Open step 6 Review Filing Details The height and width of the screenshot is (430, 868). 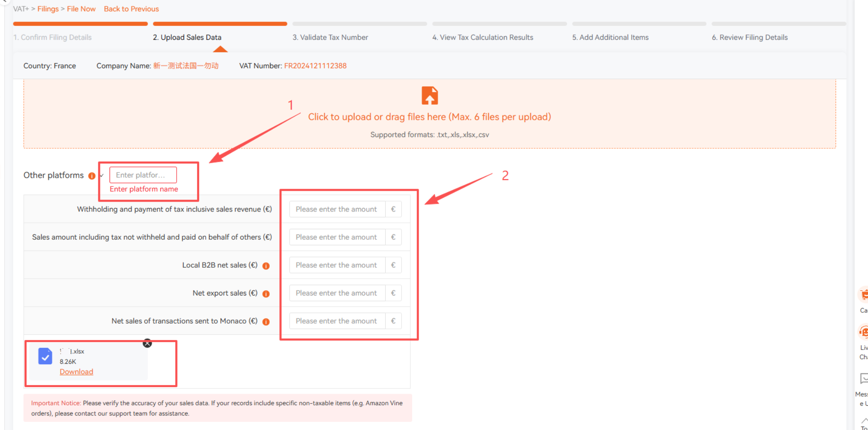click(750, 37)
